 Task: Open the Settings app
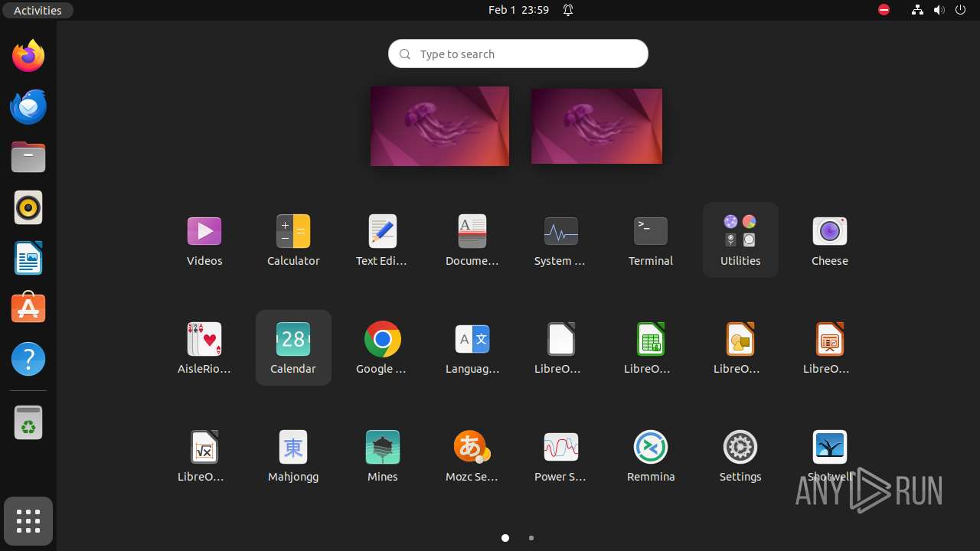pyautogui.click(x=740, y=456)
